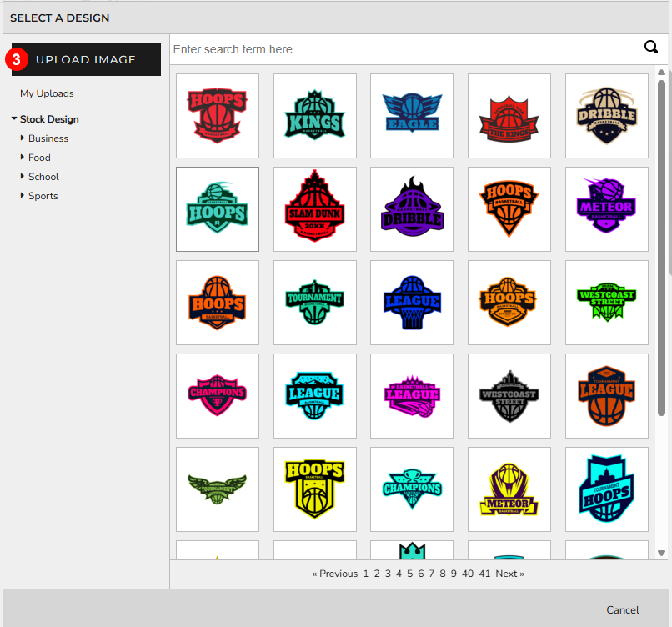
Task: Click the scrollbar down arrow
Action: pos(661,553)
